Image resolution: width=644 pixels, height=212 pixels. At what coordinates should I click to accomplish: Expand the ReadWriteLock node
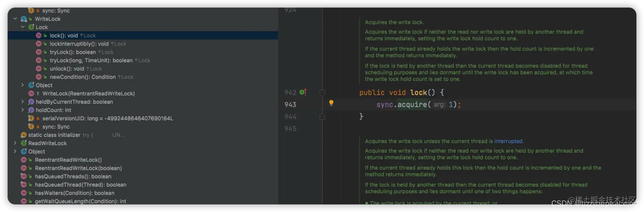point(15,143)
